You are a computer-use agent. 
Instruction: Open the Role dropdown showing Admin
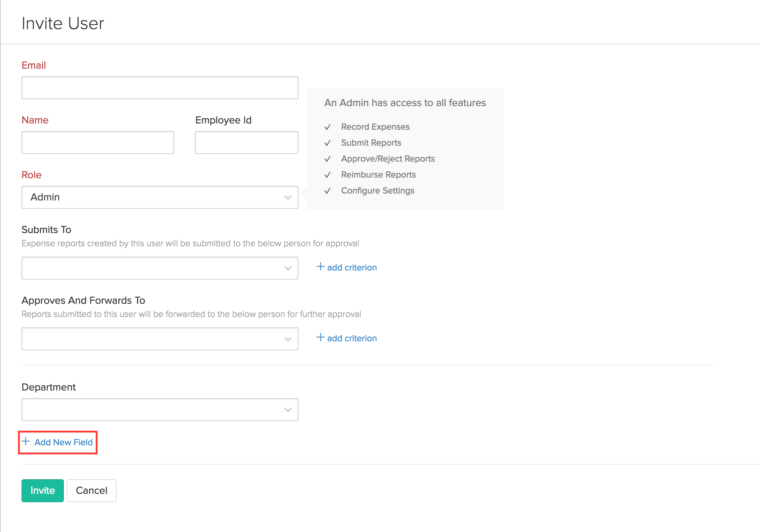(160, 197)
